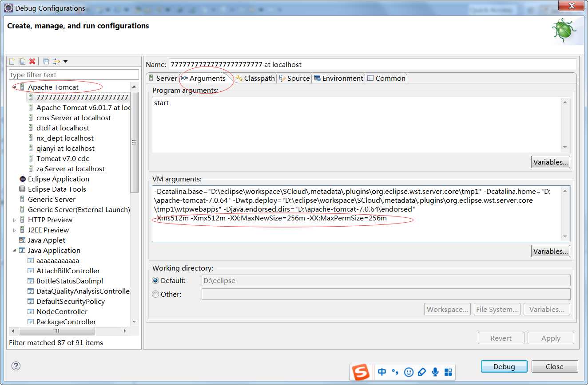Select dtdf at localhost configuration
The width and height of the screenshot is (588, 385).
[59, 128]
